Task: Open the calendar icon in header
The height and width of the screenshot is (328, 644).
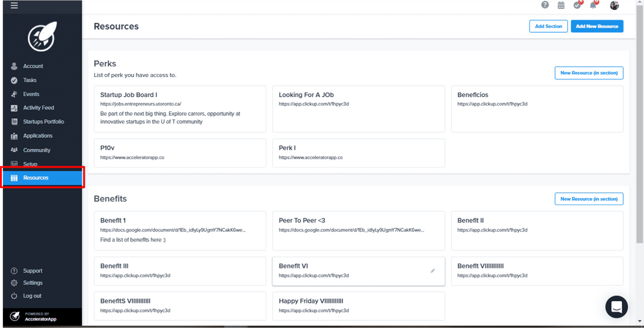Action: tap(561, 5)
